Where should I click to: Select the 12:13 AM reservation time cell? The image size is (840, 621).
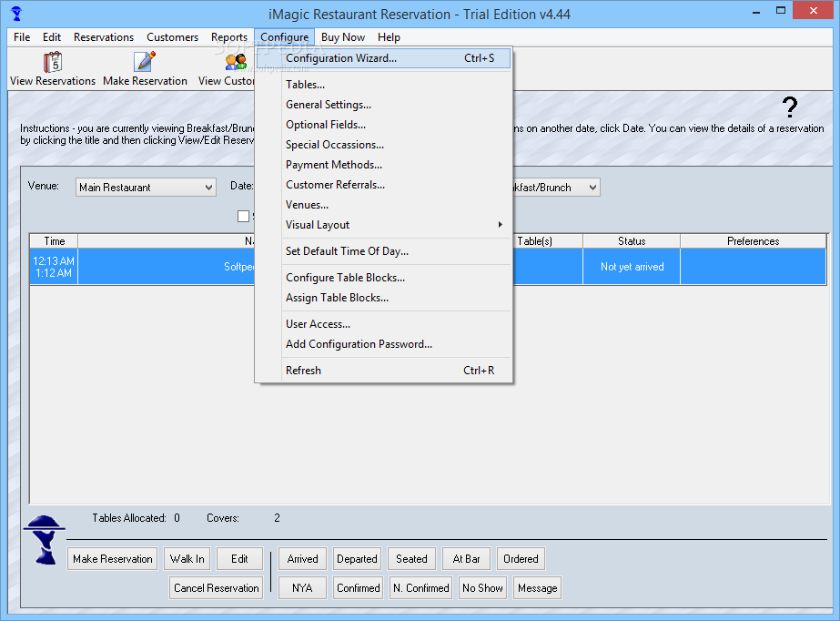click(x=54, y=267)
